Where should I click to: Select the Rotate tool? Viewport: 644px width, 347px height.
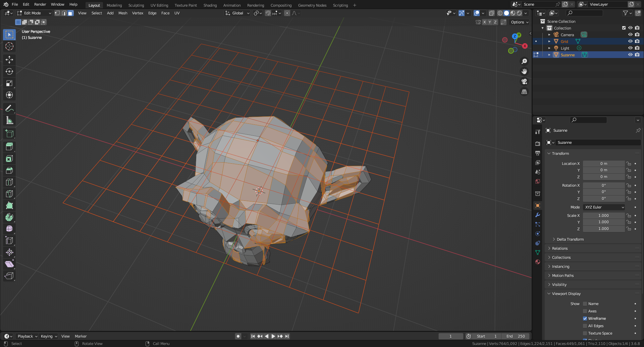(x=9, y=71)
